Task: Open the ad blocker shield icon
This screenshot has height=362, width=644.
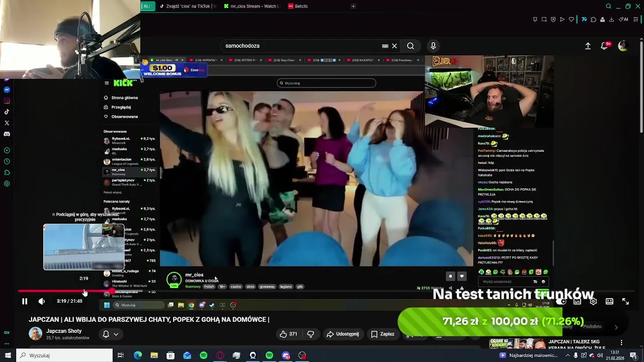Action: pyautogui.click(x=553, y=20)
